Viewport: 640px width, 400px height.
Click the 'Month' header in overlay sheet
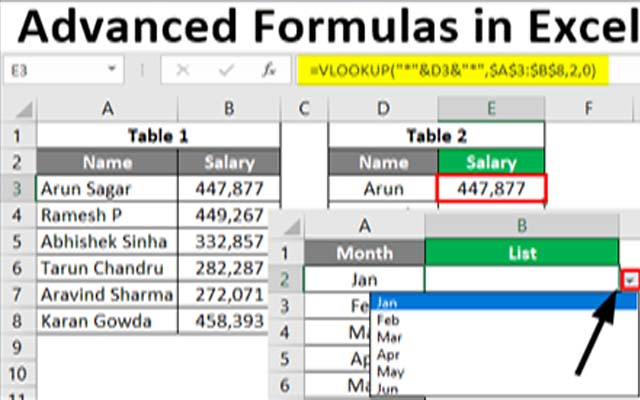(x=364, y=253)
